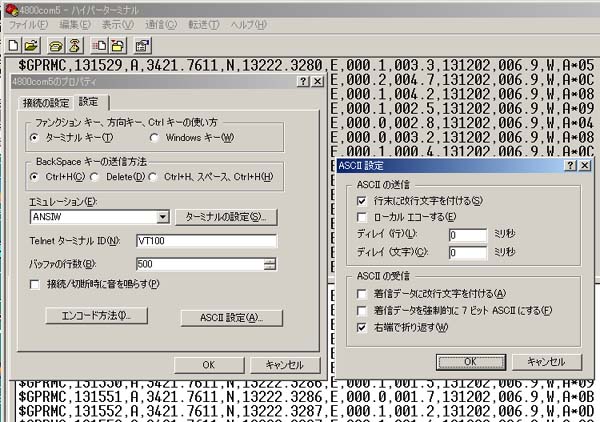Click ASCII 設定 button in properties

232,318
